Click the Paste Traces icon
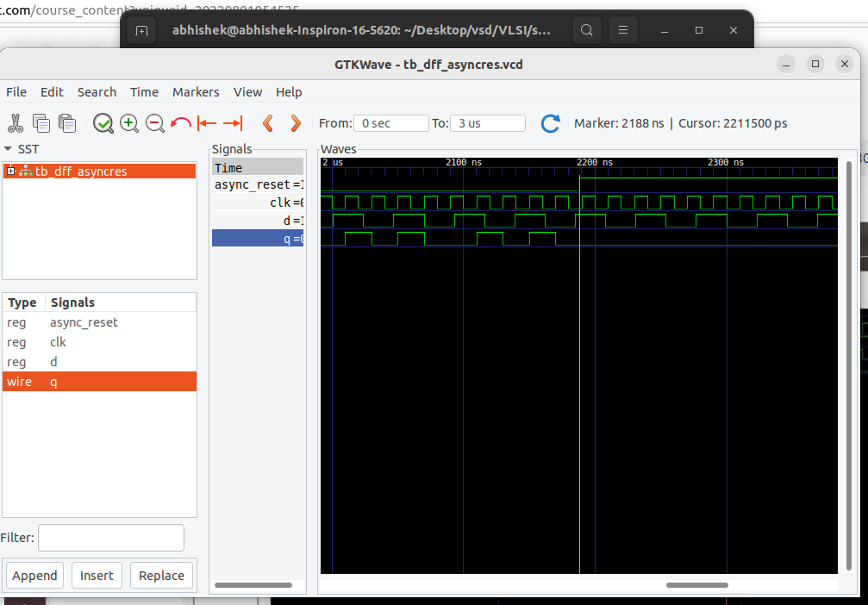This screenshot has height=605, width=868. point(67,123)
